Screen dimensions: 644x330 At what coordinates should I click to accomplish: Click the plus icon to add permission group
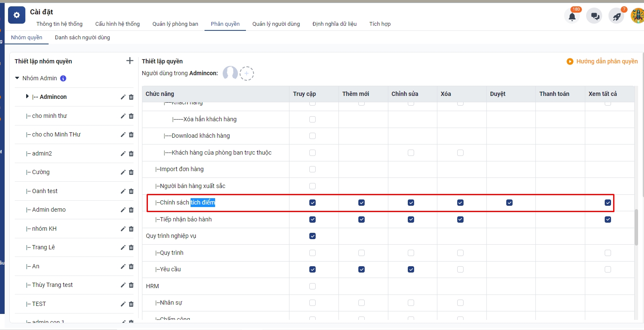click(x=130, y=61)
